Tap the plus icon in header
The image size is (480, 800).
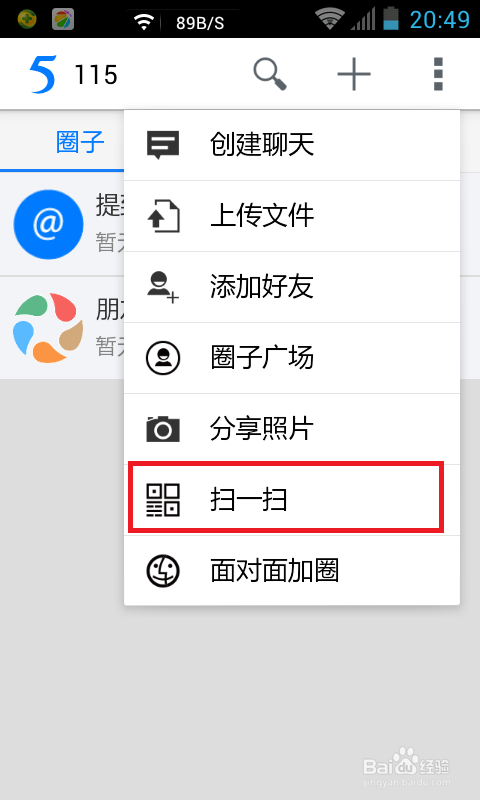(x=353, y=74)
